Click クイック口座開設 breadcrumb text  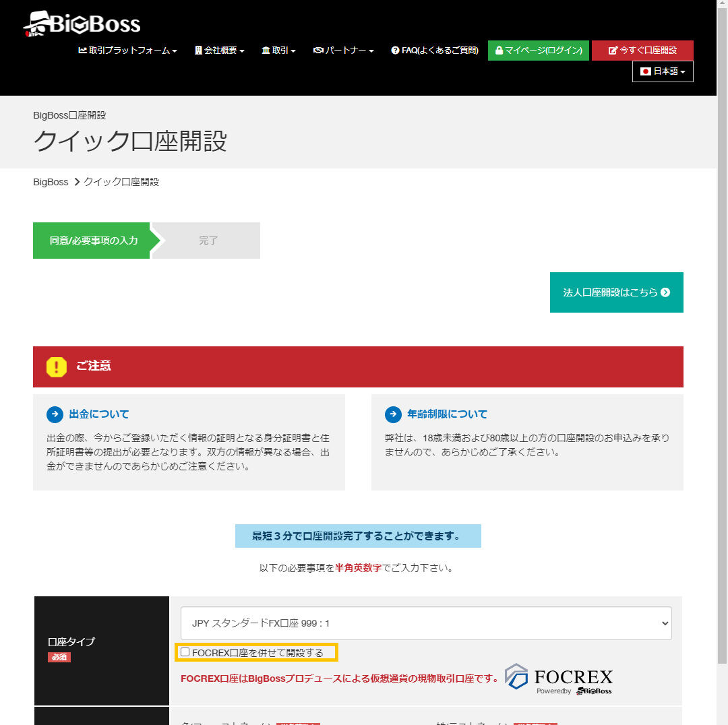(x=121, y=182)
